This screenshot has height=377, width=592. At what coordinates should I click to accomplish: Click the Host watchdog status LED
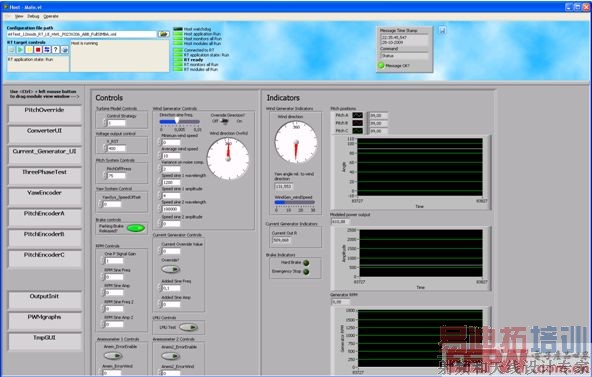pos(178,29)
